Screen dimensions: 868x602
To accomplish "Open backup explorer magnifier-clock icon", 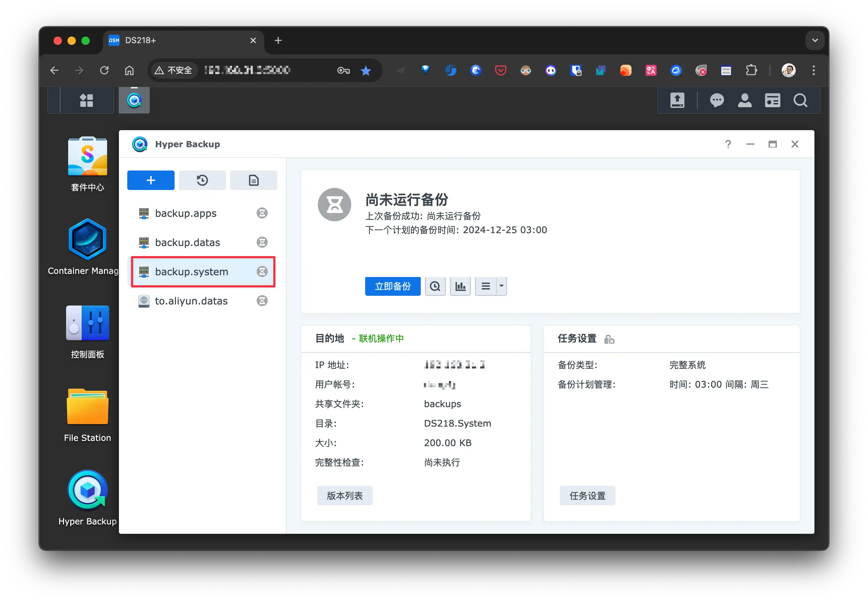I will (435, 286).
